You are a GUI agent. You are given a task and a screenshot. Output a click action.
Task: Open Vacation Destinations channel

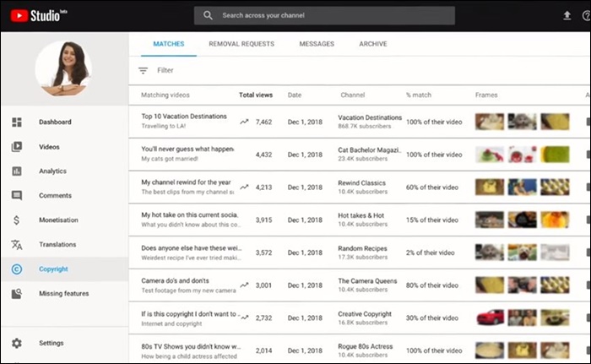(370, 117)
